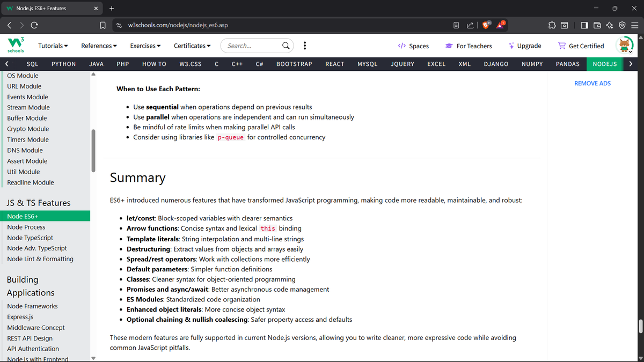The image size is (644, 362).
Task: Click the 'p-queue' code text
Action: (x=231, y=137)
